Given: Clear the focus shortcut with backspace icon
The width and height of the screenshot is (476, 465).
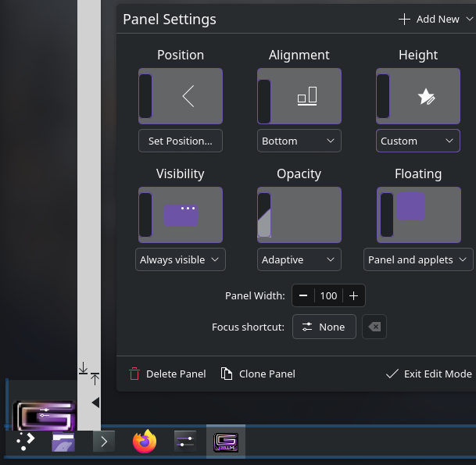Looking at the screenshot, I should click(374, 327).
